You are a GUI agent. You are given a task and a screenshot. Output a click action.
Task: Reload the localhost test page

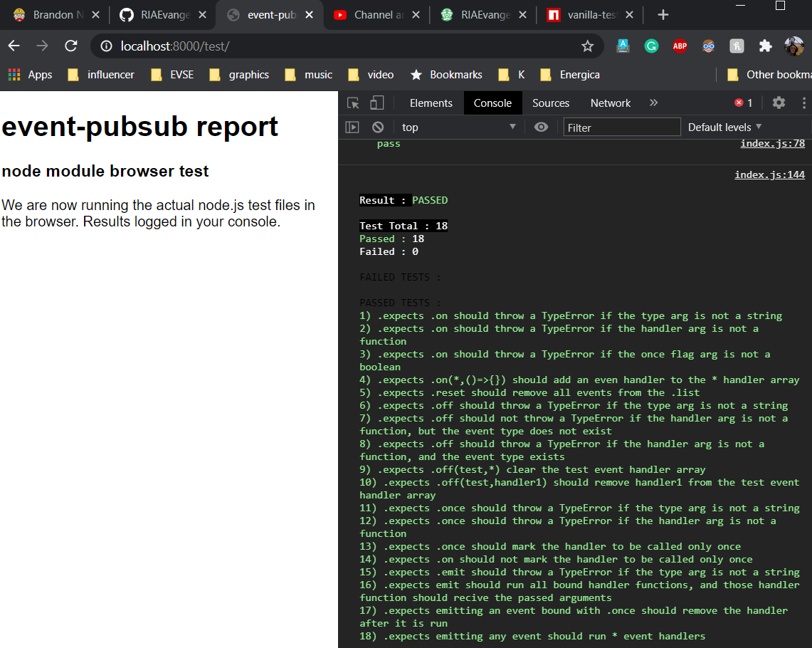[x=71, y=46]
